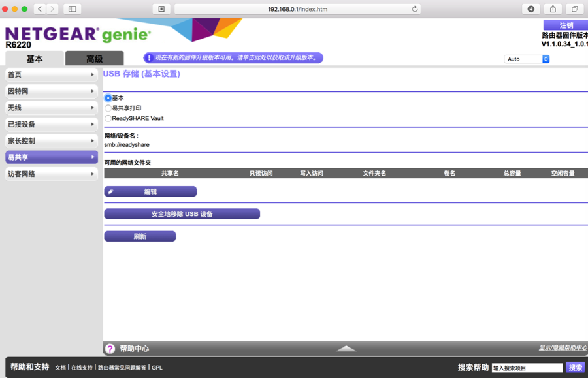Click the 空闲容量 column header
Screen dimensions: 588x378
click(x=563, y=173)
